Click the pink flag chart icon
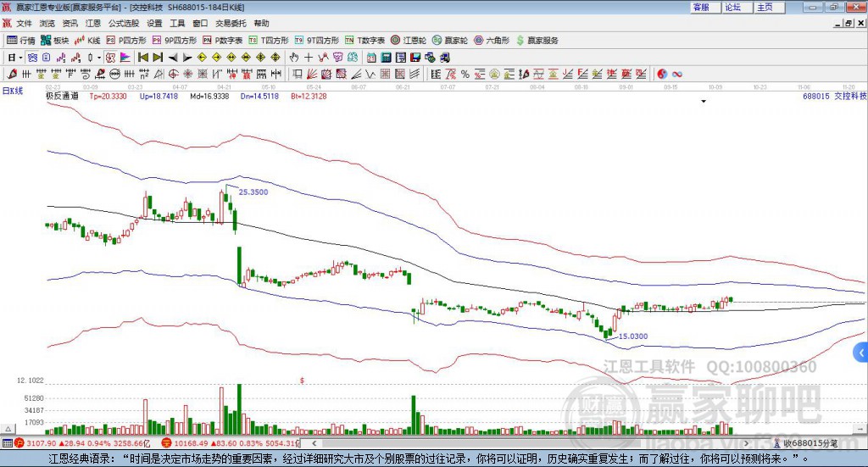This screenshot has height=467, width=868. tap(125, 58)
